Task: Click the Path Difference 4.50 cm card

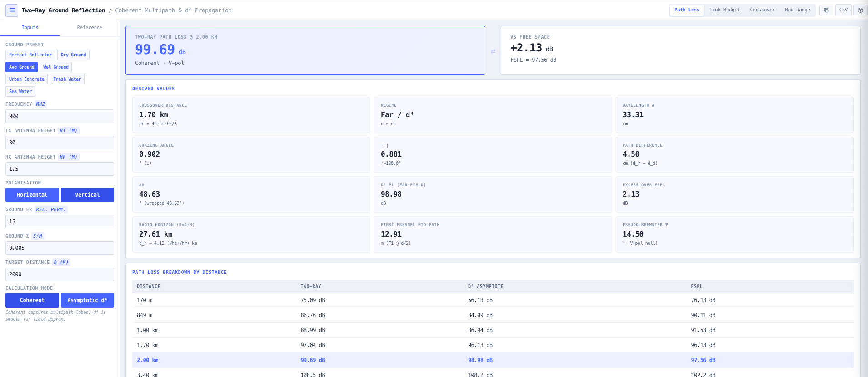Action: coord(734,155)
